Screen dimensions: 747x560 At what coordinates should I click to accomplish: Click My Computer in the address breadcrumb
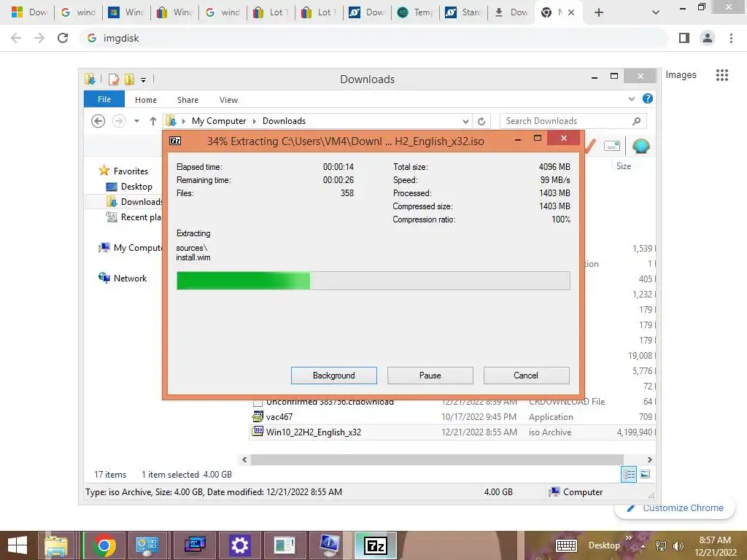tap(219, 121)
